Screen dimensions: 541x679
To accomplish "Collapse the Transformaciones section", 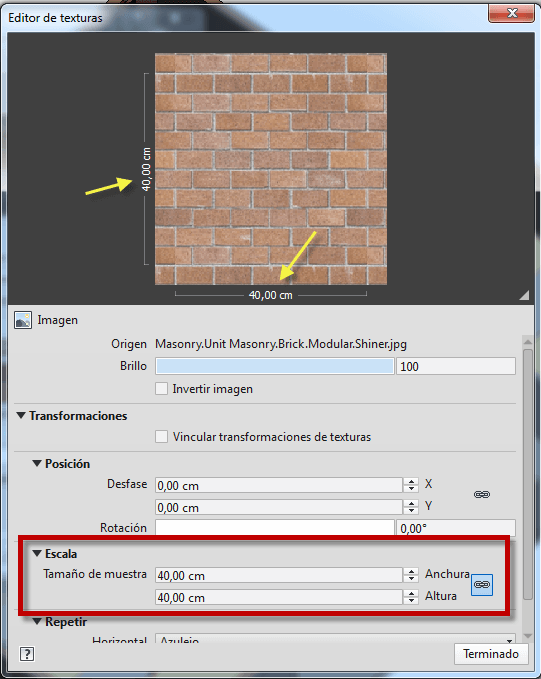I will pos(20,415).
